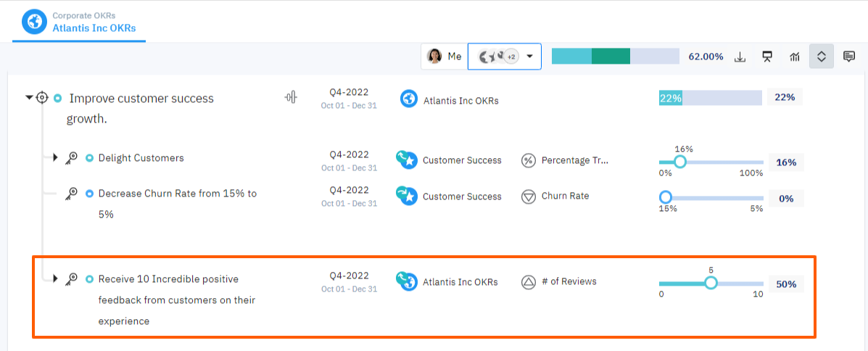Click Atlantis Inc OKRs owner in the Receive 10 feedback row
The image size is (868, 351).
pyautogui.click(x=460, y=282)
